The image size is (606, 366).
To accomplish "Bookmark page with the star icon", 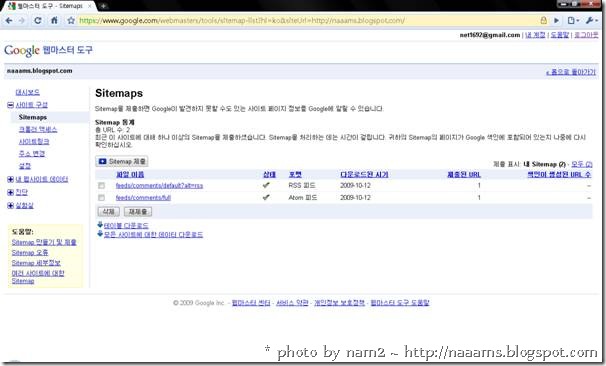I will point(71,20).
